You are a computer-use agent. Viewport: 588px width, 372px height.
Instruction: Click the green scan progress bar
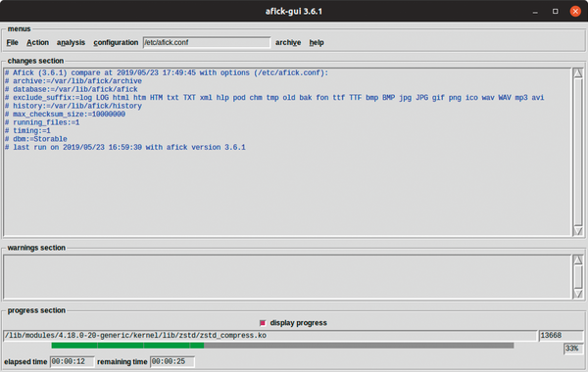pyautogui.click(x=282, y=346)
